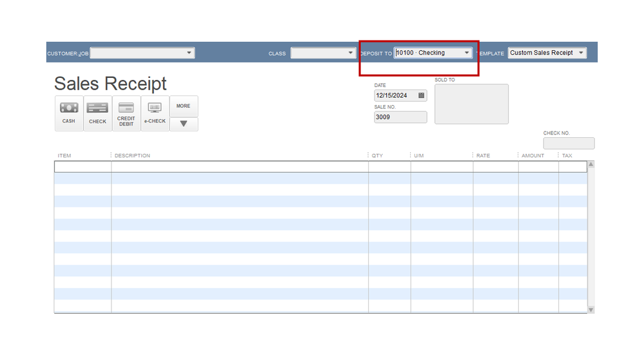Click the Check No. input field
Image resolution: width=644 pixels, height=362 pixels.
[x=569, y=143]
